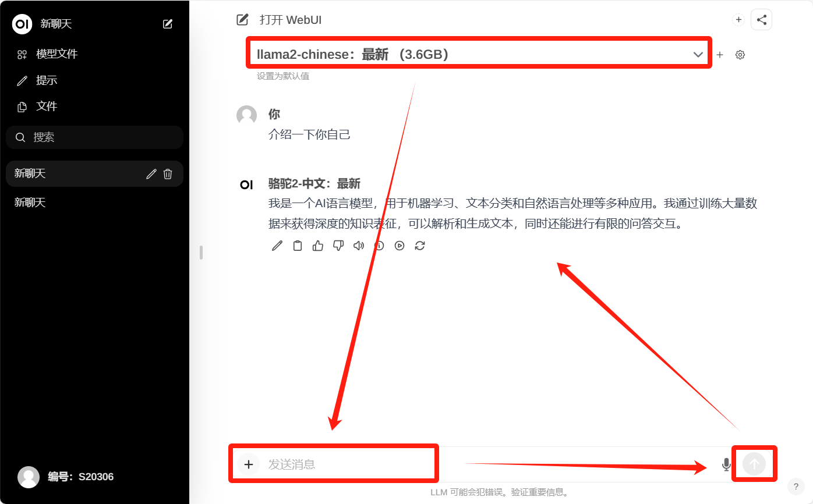
Task: Click the continue response play icon
Action: coord(400,246)
